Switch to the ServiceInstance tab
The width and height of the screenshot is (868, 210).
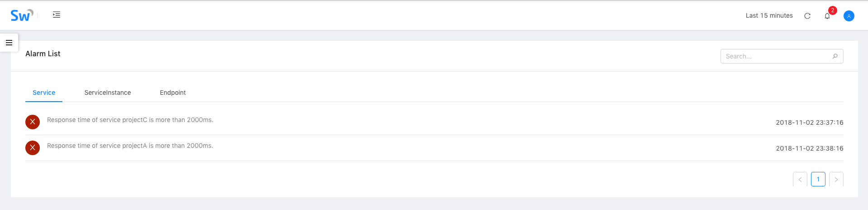pos(108,93)
